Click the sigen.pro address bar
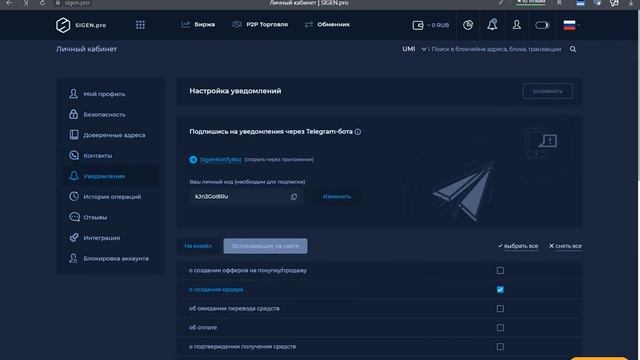 73,3
